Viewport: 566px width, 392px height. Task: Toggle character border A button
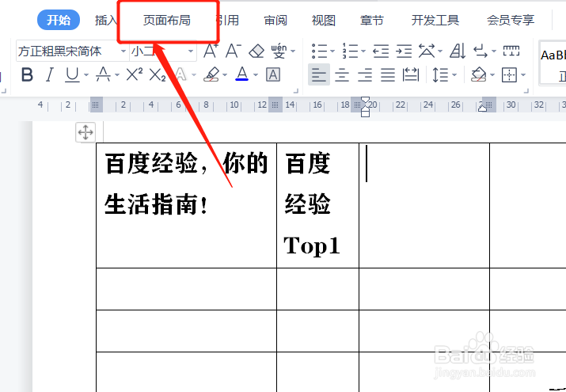[273, 75]
